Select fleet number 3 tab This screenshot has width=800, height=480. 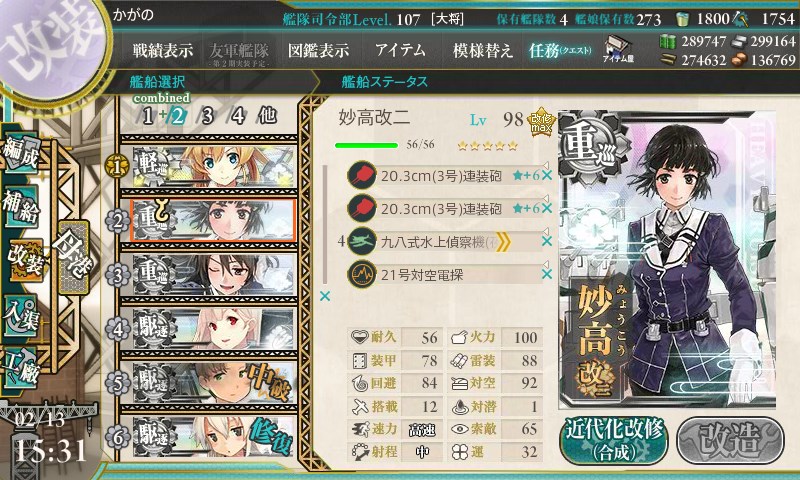207,116
